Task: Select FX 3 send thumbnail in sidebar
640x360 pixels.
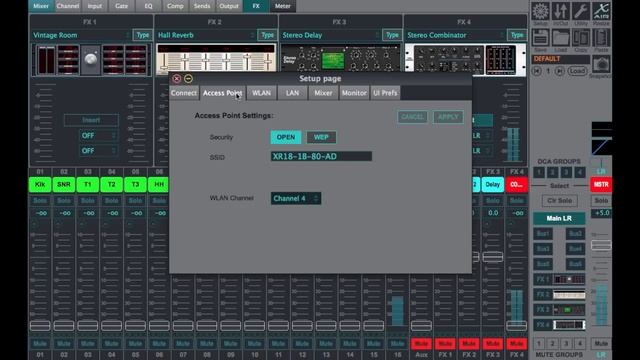Action: tap(569, 310)
